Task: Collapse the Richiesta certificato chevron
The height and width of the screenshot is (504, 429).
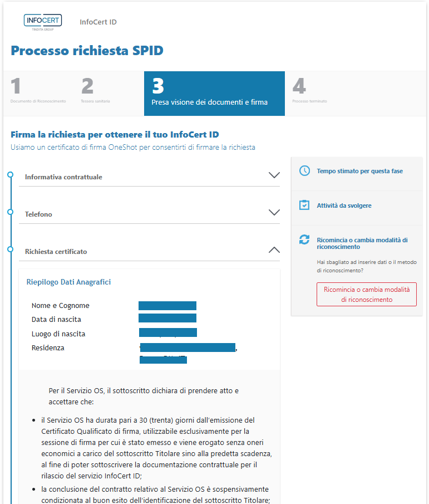Action: (274, 250)
